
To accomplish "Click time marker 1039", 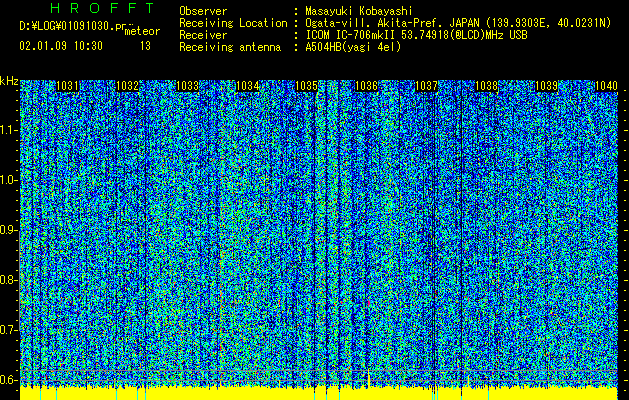I will point(546,85).
